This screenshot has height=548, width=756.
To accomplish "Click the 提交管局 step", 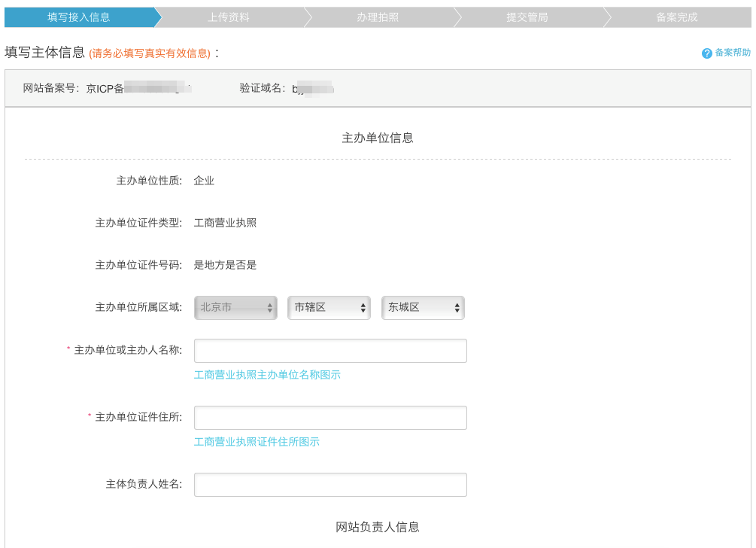I will [527, 16].
